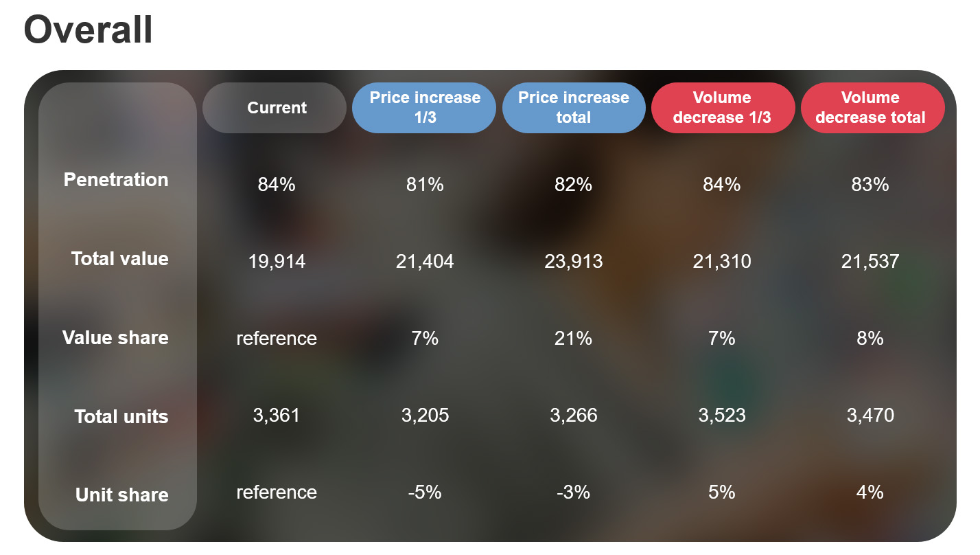Click the Total units row label

tap(121, 417)
